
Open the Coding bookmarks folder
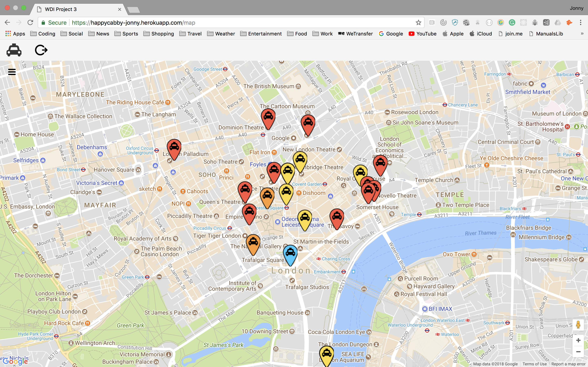coord(43,34)
